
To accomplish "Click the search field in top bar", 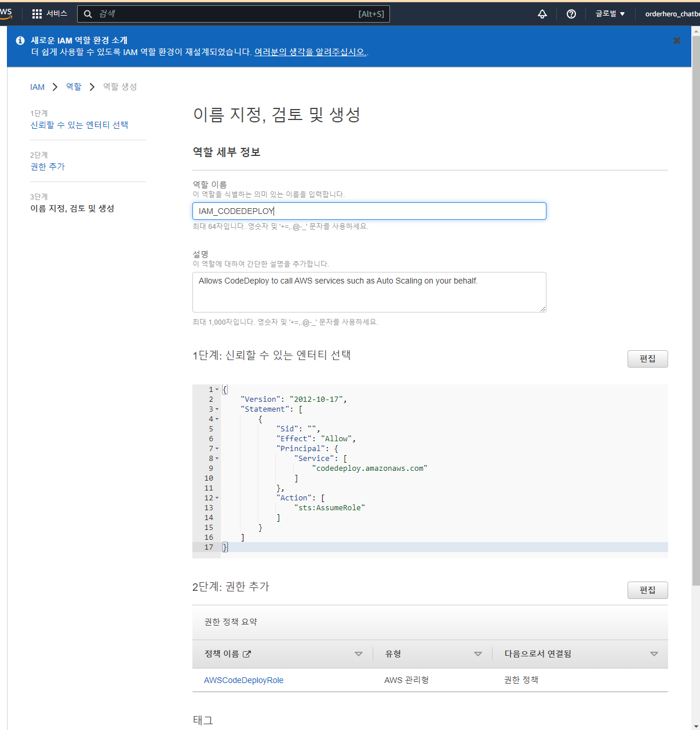I will (234, 14).
